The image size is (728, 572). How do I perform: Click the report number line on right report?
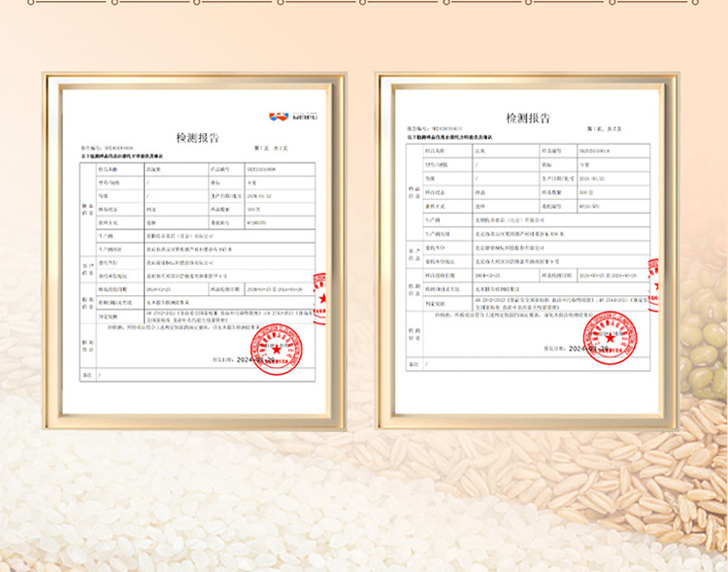tap(436, 129)
